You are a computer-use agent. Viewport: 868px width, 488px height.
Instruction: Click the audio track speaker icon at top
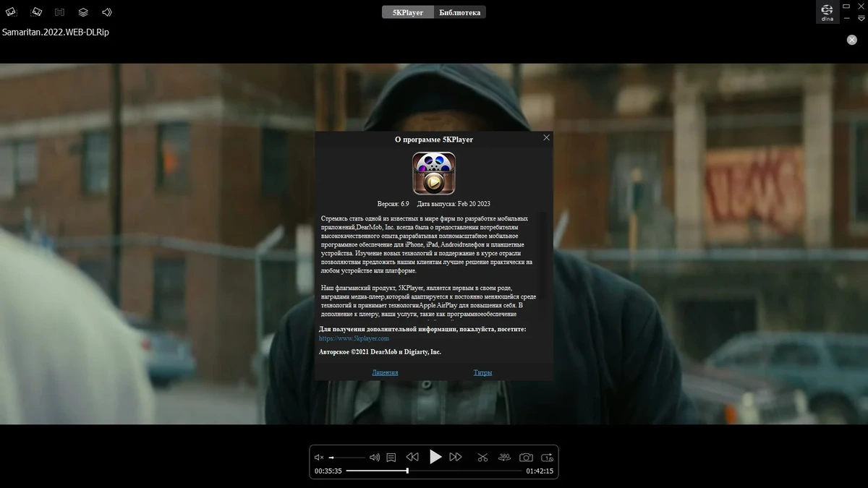coord(107,12)
